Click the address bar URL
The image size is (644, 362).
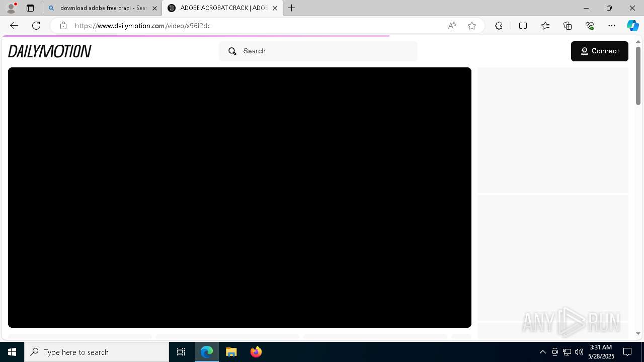tap(142, 26)
